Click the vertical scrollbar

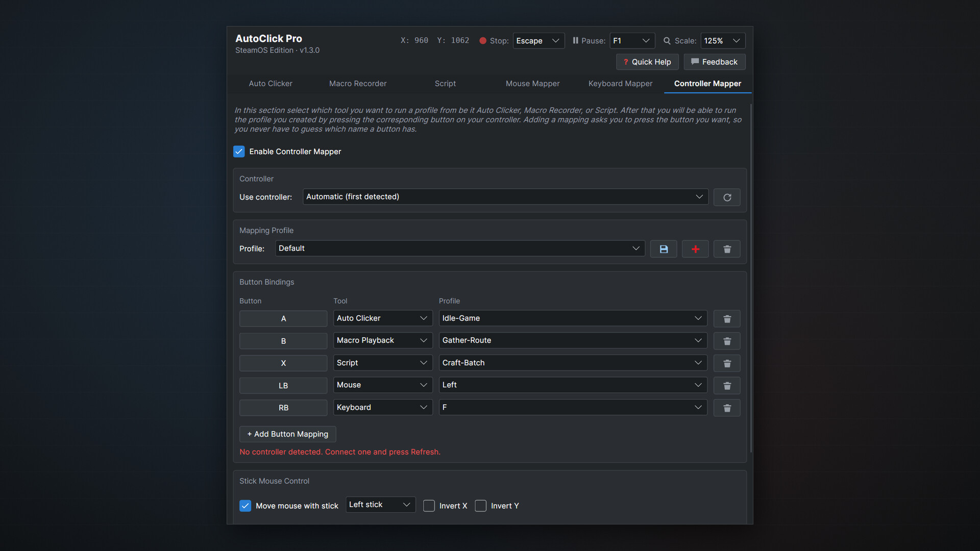click(751, 279)
